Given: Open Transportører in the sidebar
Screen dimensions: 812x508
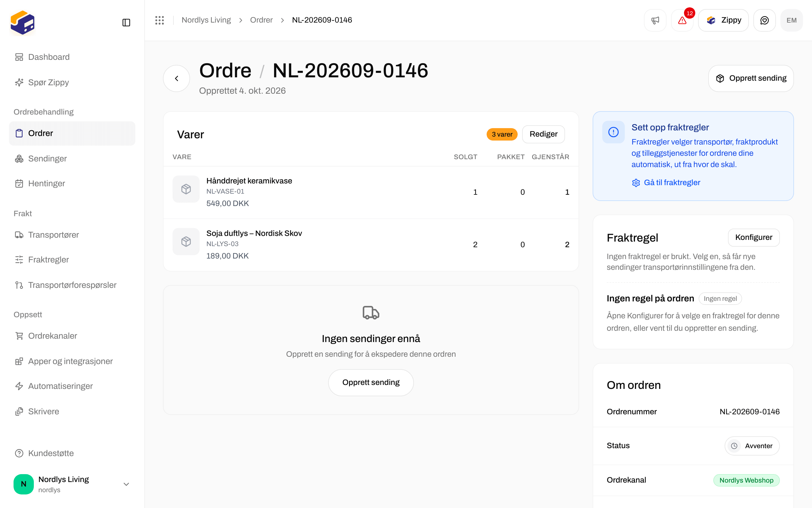Looking at the screenshot, I should [x=72, y=235].
